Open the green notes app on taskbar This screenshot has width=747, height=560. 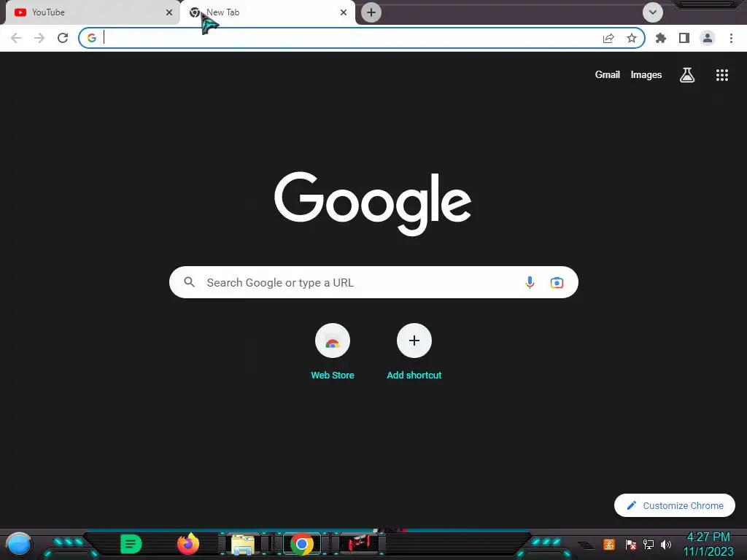pyautogui.click(x=131, y=544)
